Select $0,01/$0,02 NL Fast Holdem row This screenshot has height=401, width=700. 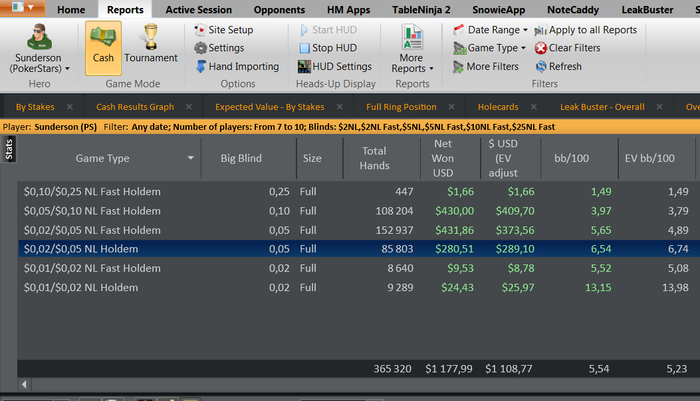coord(357,268)
